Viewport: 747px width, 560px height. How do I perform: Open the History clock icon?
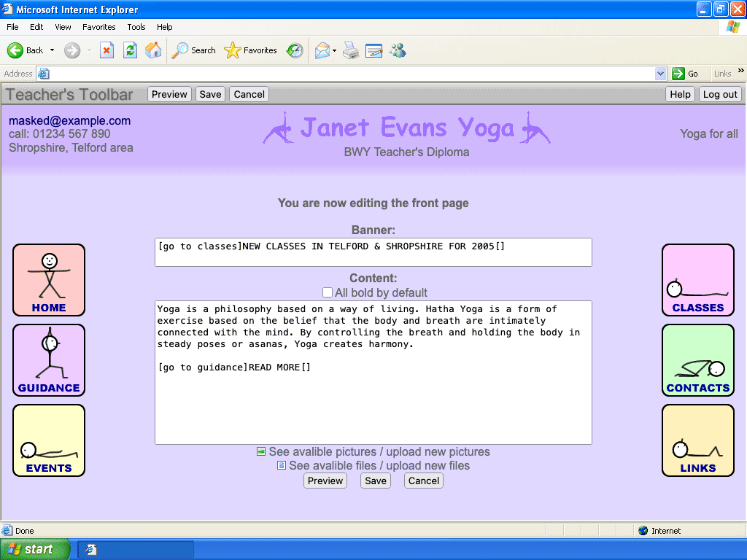[295, 50]
